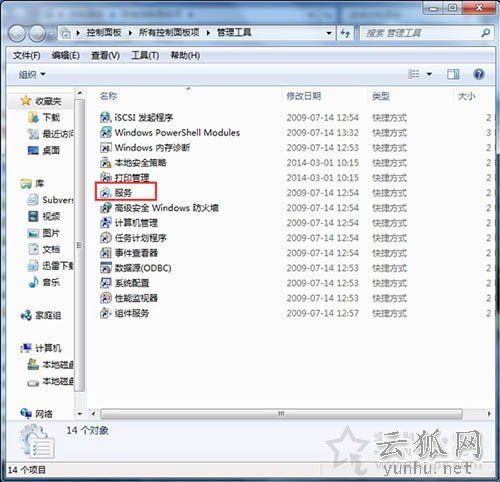500x482 pixels.
Task: Select the 数据源(ODBC) icon
Action: (105, 268)
